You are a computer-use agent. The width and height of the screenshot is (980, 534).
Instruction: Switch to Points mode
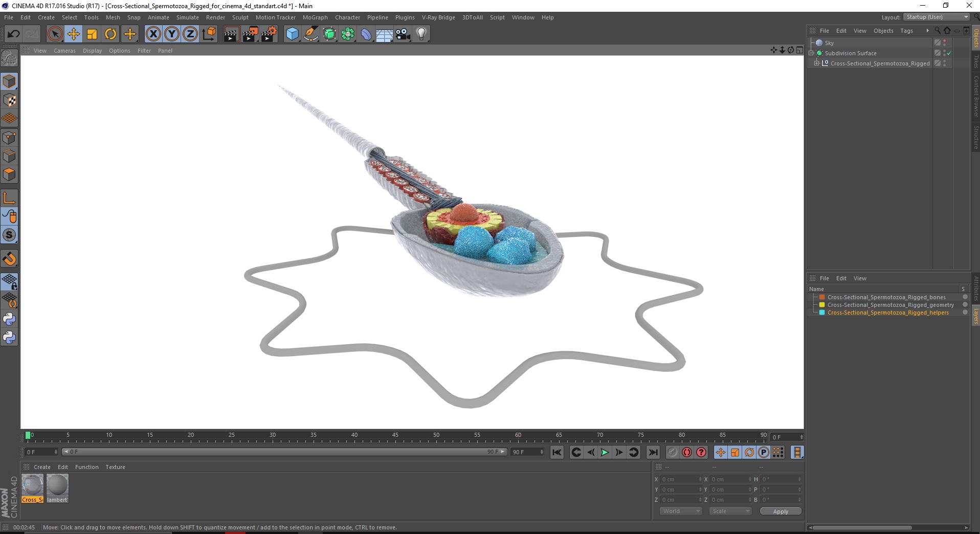tap(9, 138)
